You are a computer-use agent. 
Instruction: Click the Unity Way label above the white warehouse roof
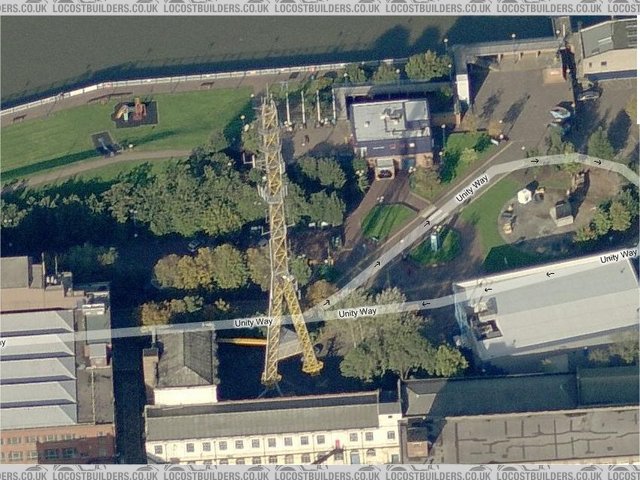(618, 256)
